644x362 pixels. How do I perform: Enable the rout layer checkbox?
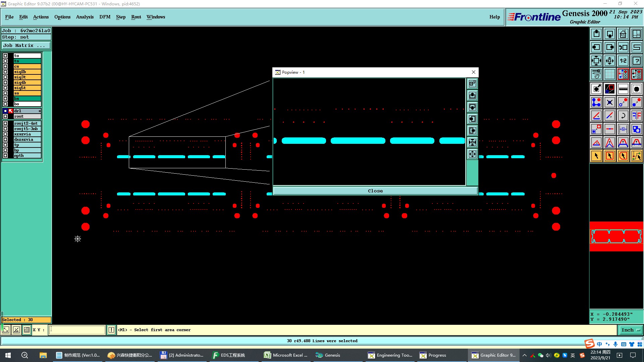coord(5,116)
